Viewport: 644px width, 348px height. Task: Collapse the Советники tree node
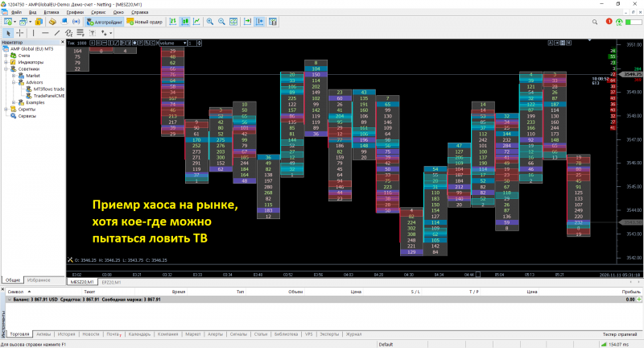[x=6, y=69]
